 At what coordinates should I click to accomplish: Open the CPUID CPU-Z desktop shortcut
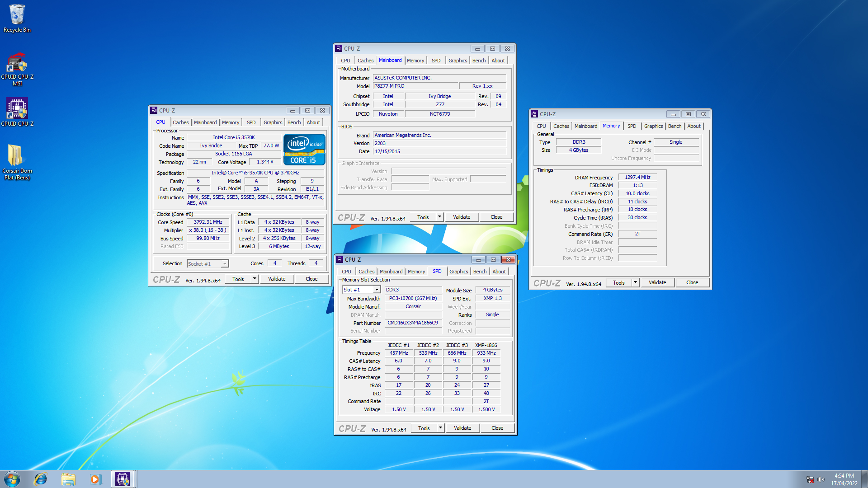pyautogui.click(x=17, y=112)
